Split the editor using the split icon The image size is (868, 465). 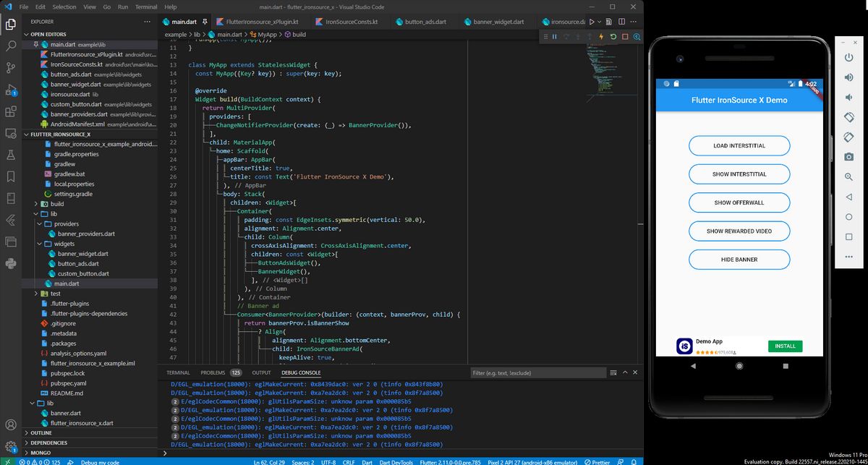(622, 22)
